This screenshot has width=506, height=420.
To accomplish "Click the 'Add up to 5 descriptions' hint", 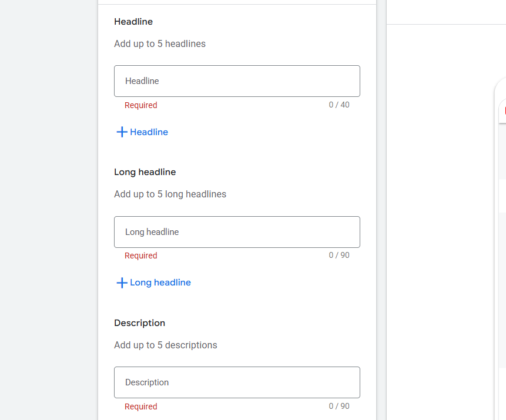I will pos(166,345).
